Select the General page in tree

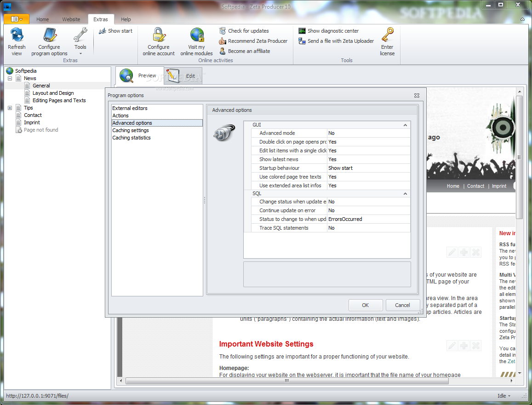point(41,86)
